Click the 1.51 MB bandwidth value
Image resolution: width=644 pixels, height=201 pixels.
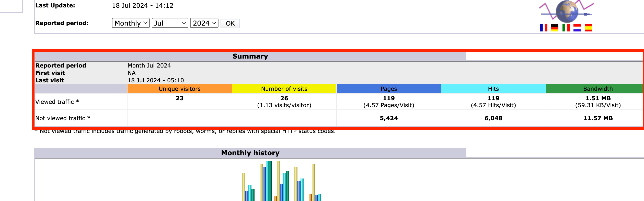598,98
